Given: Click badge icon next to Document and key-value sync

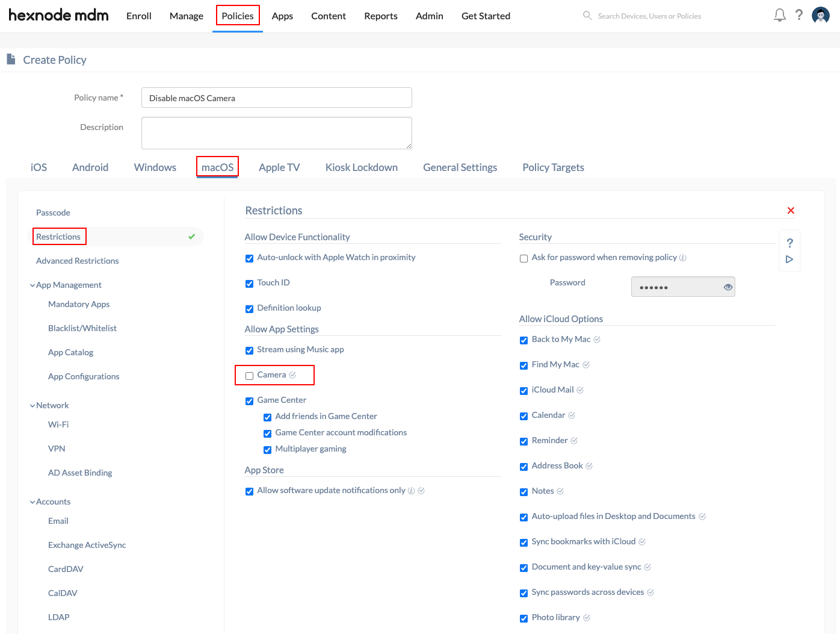Looking at the screenshot, I should click(x=647, y=567).
